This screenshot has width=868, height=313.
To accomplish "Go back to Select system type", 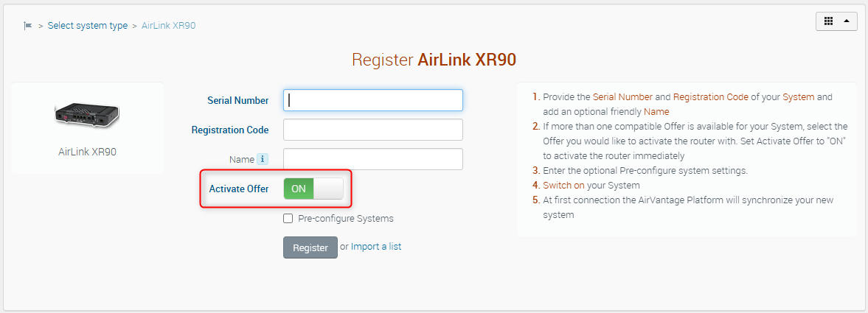I will 88,26.
